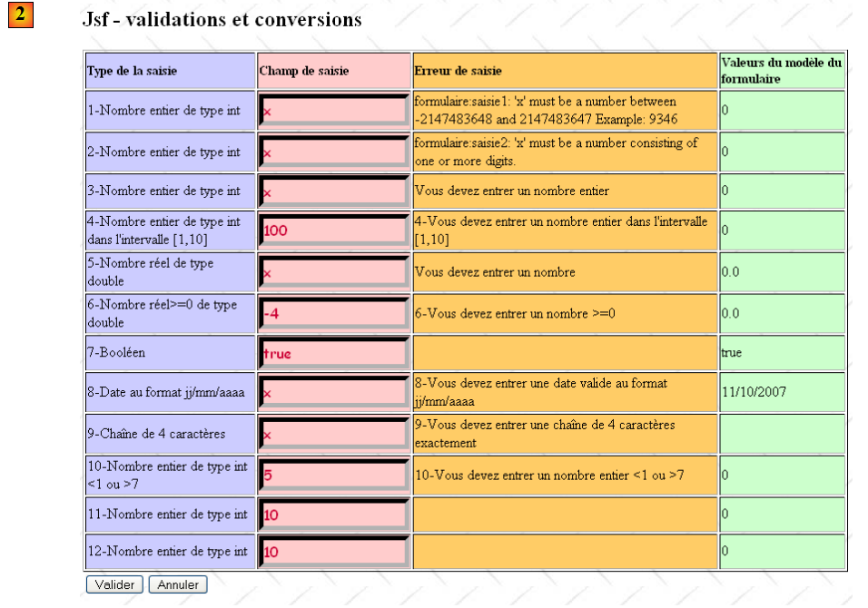Select the input field for row 3-Nombre entier
Screen dimensions: 868x608
pyautogui.click(x=333, y=191)
